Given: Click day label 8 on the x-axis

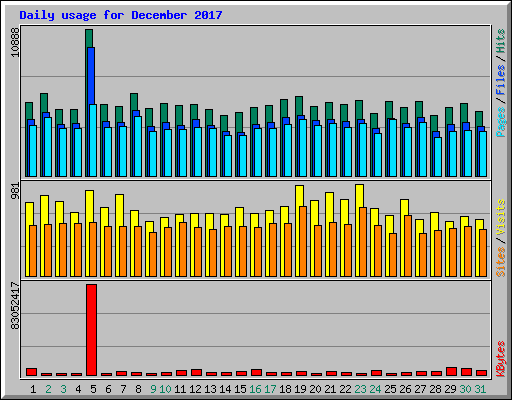Looking at the screenshot, I should (x=138, y=389).
